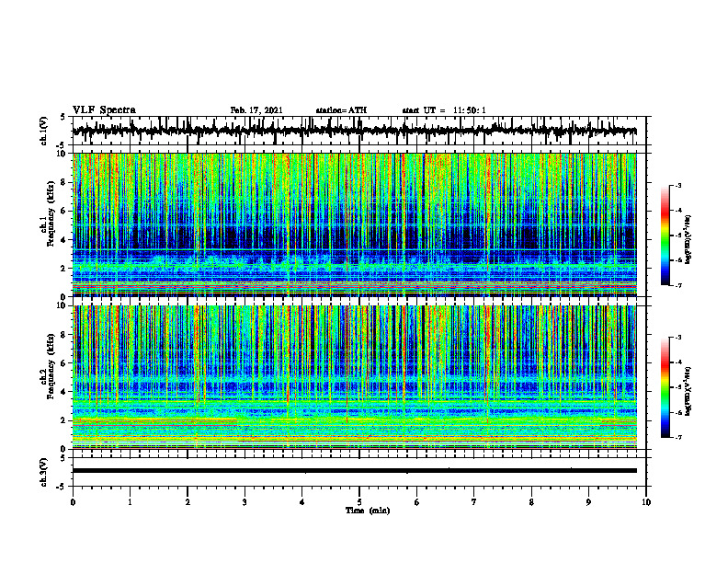
Task: Click the "4" minute tick label
Action: coord(302,502)
